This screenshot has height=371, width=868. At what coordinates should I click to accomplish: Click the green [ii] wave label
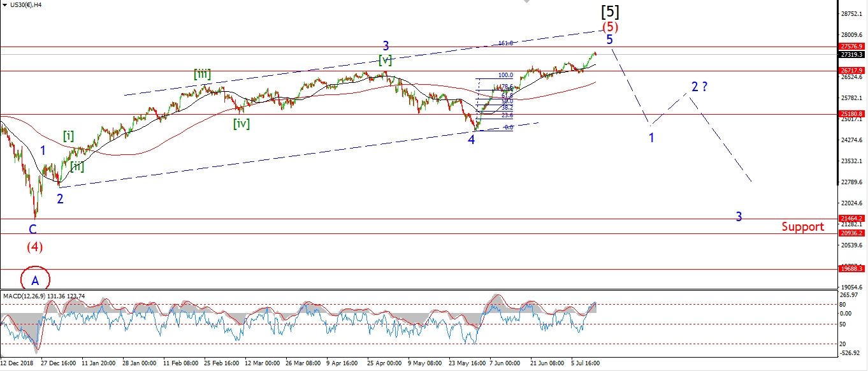point(77,167)
